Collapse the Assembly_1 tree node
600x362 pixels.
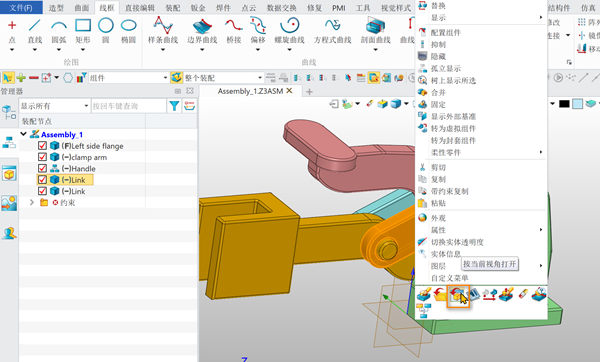24,134
